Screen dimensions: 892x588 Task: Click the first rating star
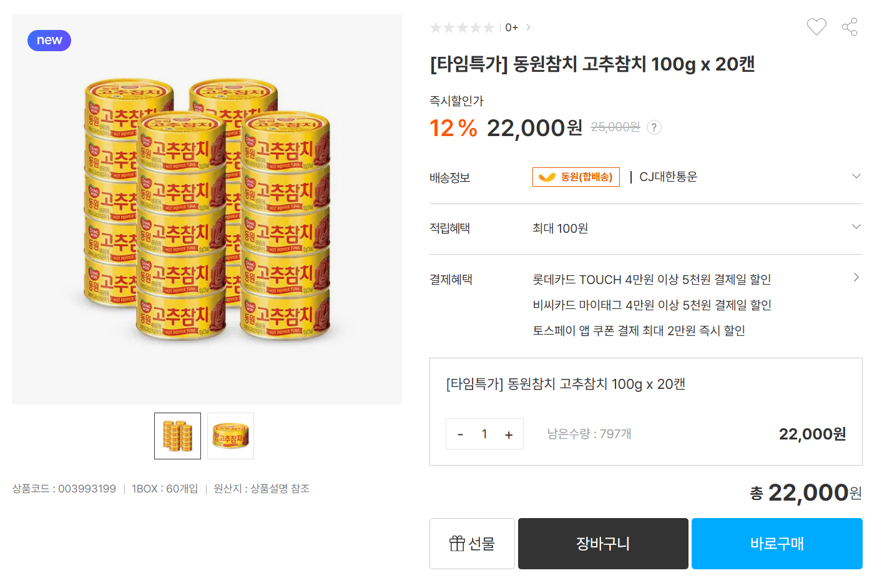pyautogui.click(x=435, y=27)
